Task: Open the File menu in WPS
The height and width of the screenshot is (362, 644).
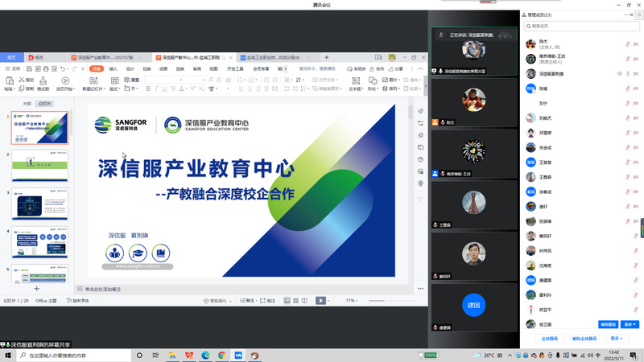Action: coord(13,68)
